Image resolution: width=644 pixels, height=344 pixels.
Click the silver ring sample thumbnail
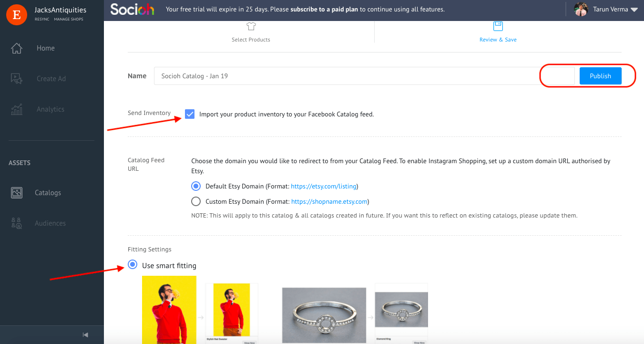point(324,315)
